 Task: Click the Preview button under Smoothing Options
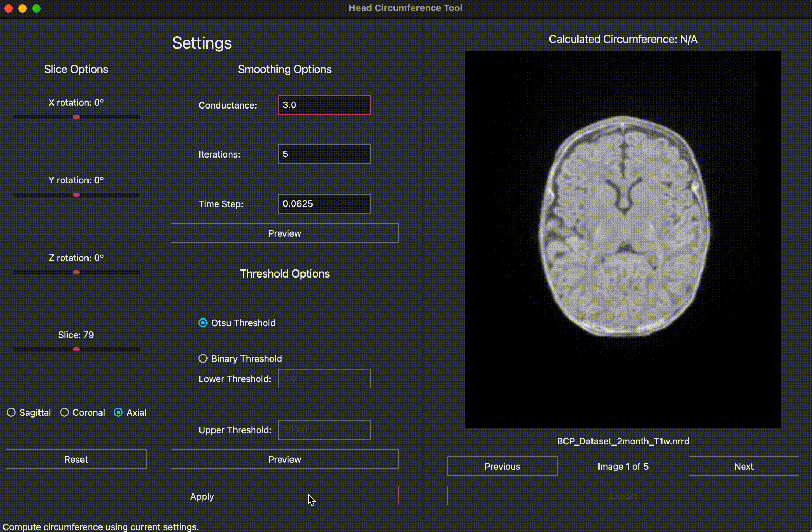284,233
